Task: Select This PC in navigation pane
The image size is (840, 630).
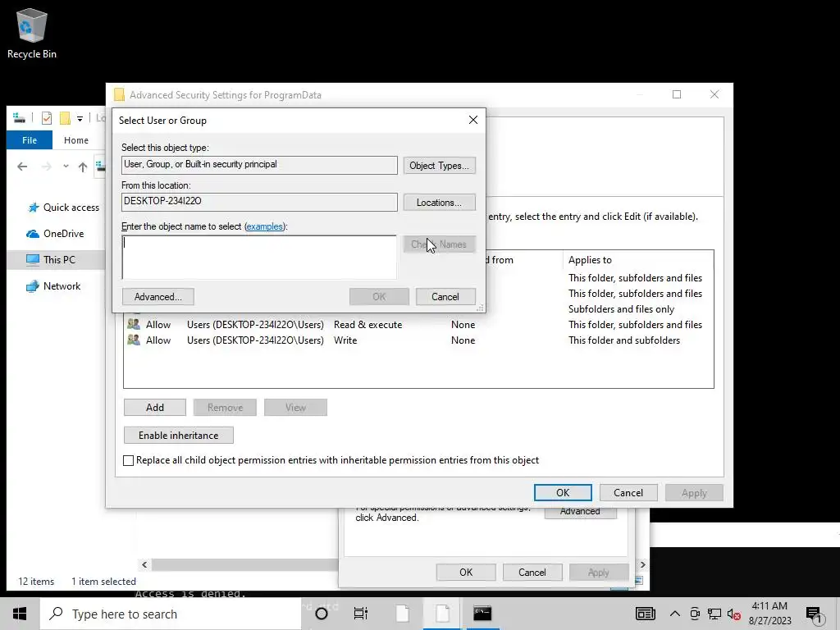Action: pos(56,260)
